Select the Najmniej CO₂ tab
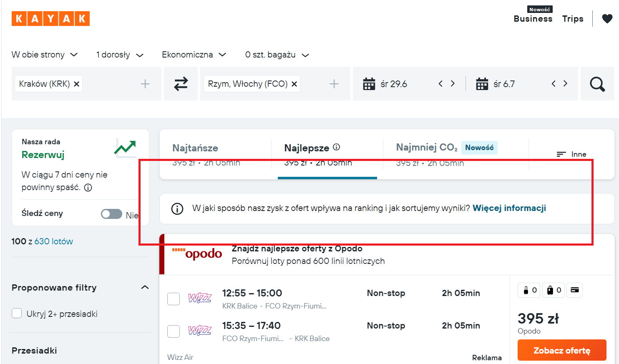This screenshot has width=619, height=364. (426, 148)
